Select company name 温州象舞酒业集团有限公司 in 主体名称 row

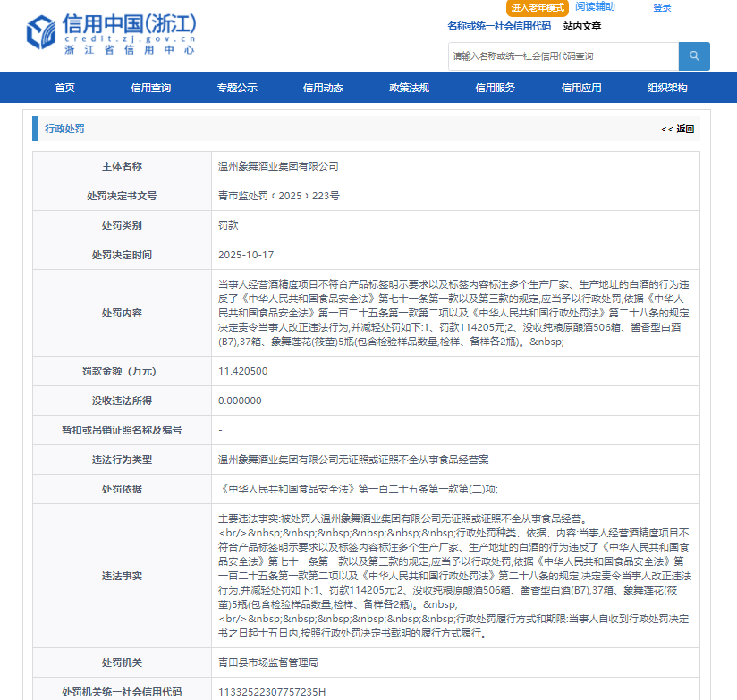(278, 166)
